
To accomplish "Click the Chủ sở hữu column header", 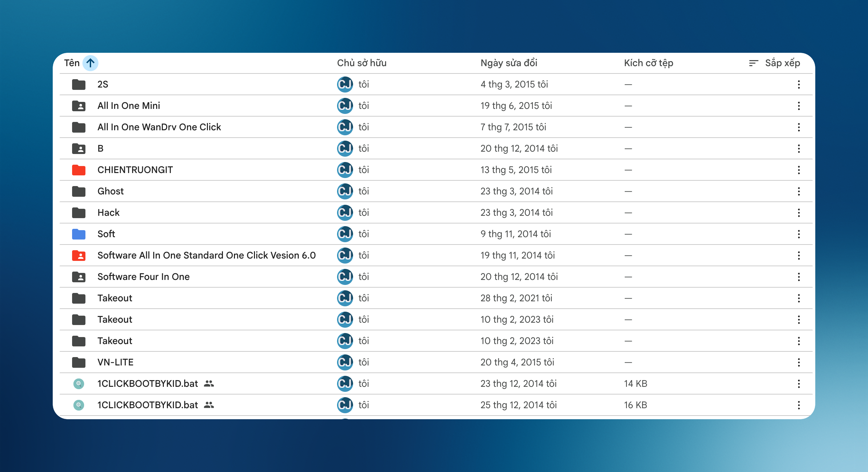I will (x=361, y=63).
